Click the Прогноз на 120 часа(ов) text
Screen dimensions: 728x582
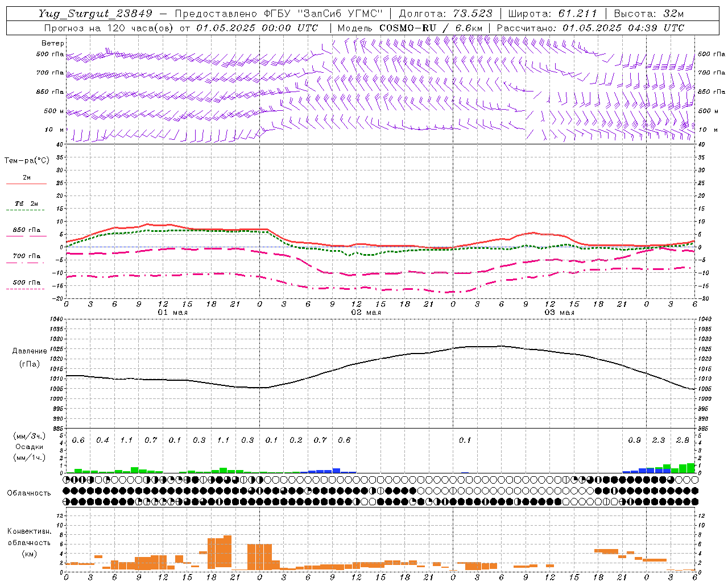110,28
